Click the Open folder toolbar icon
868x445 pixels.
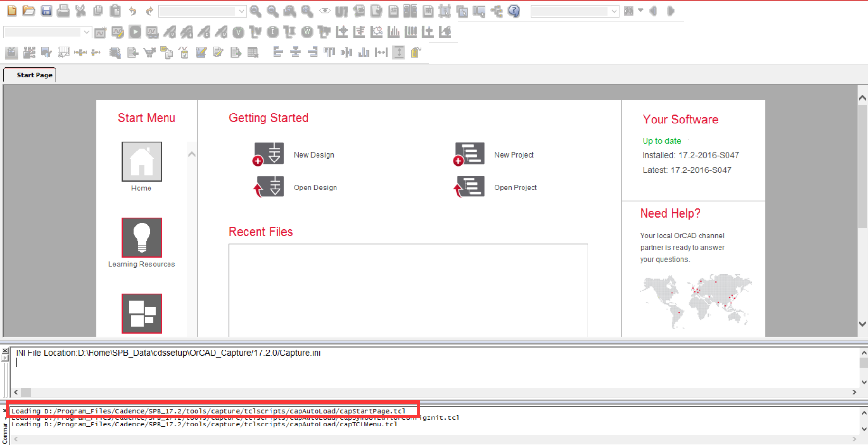click(28, 10)
